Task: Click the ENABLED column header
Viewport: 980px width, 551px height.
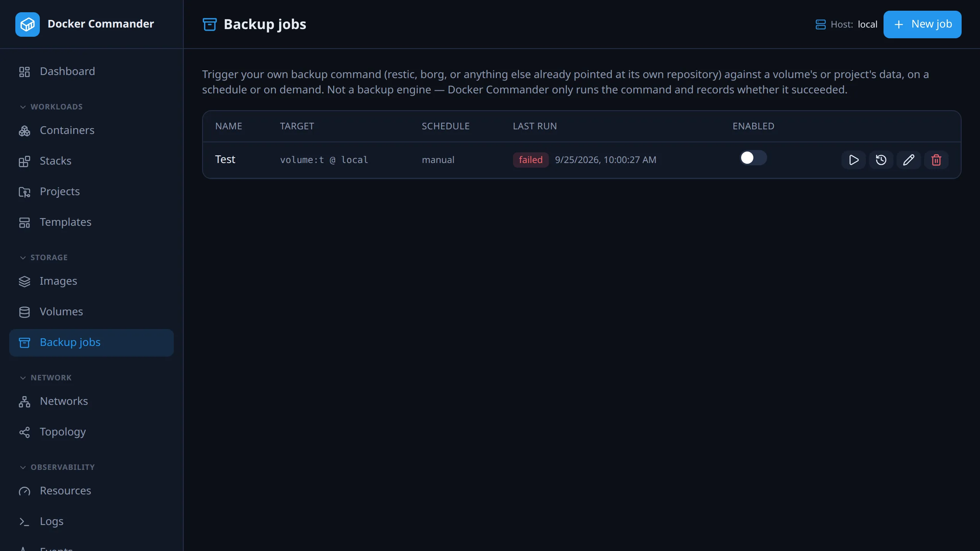Action: pos(753,126)
